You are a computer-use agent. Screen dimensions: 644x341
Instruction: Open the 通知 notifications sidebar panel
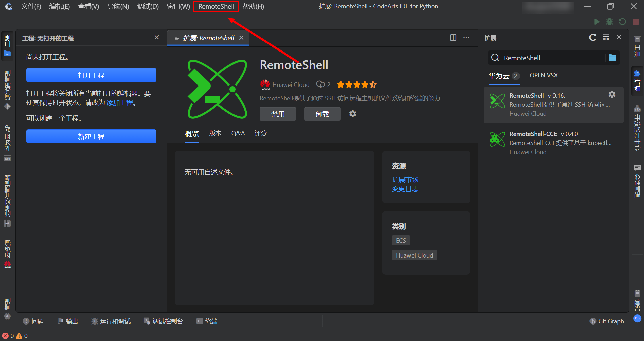coord(637,306)
